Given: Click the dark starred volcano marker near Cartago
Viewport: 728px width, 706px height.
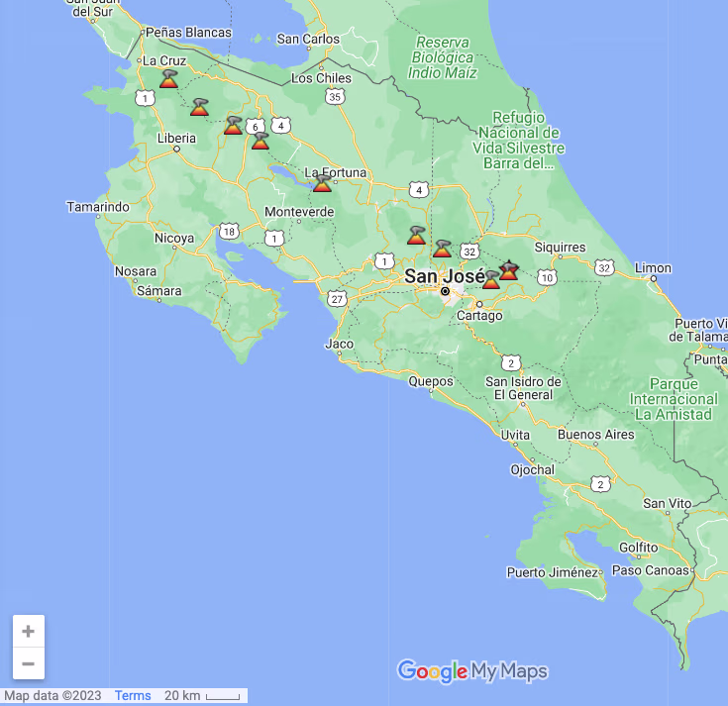Looking at the screenshot, I should click(509, 270).
